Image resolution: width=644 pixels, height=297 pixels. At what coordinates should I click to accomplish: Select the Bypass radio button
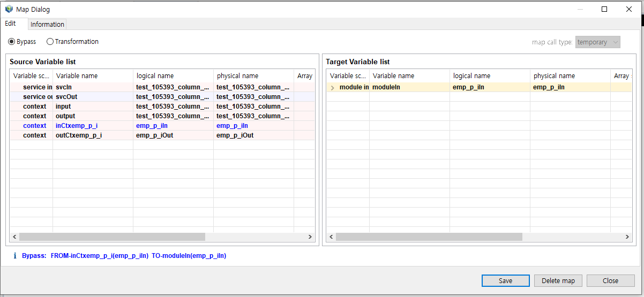point(12,42)
